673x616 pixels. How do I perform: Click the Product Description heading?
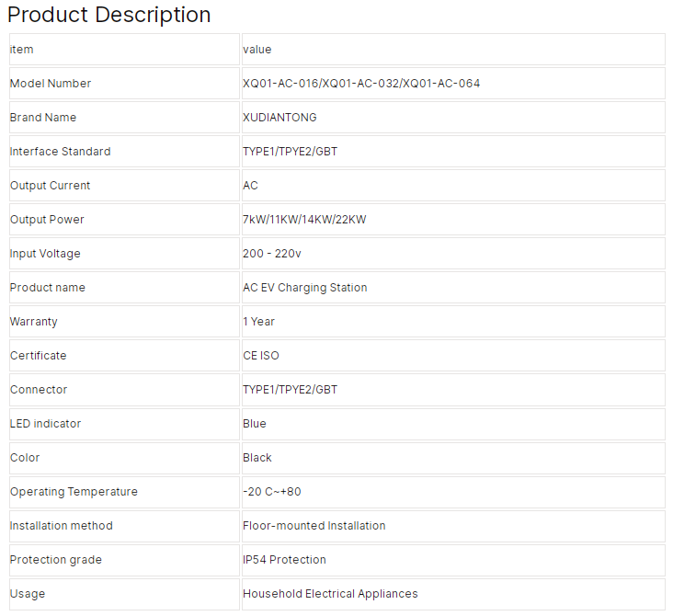pos(109,15)
